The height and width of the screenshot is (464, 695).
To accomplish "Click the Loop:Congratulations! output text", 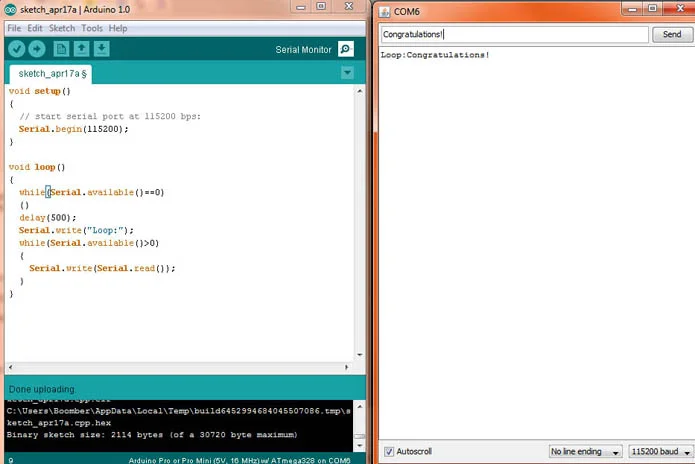I will (435, 55).
